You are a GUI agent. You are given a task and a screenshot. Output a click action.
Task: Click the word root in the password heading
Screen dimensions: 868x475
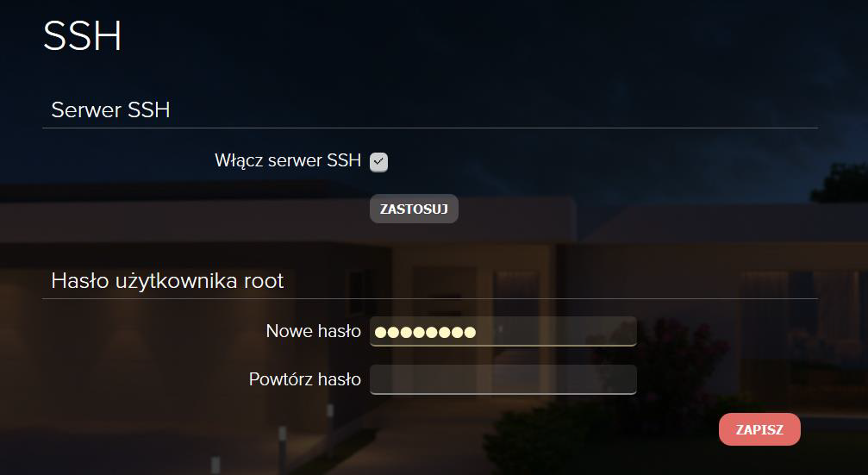264,281
